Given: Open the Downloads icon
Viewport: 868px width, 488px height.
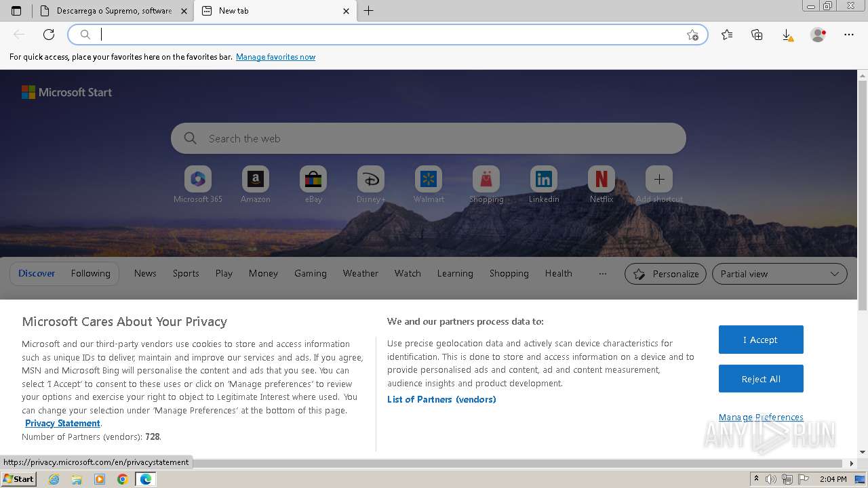Looking at the screenshot, I should [x=787, y=35].
